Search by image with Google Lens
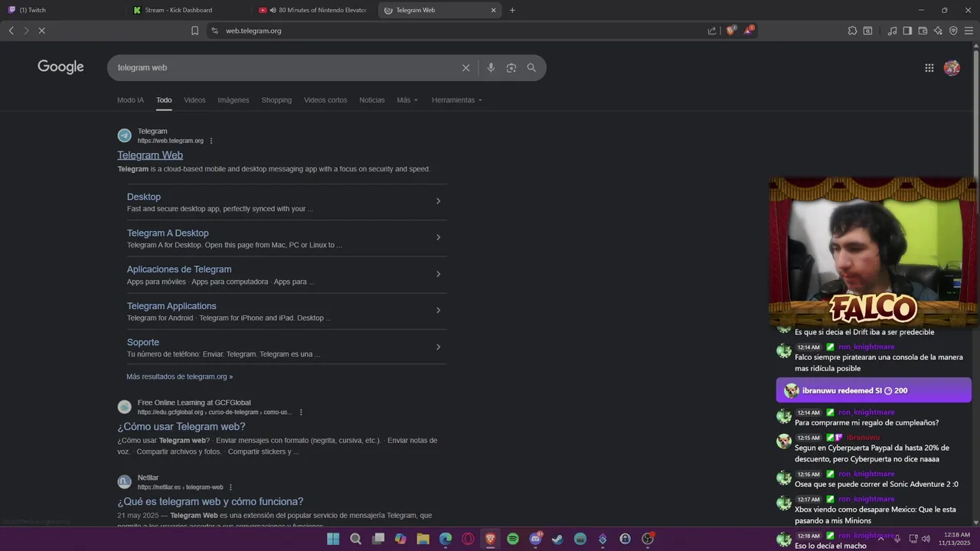 coord(511,67)
